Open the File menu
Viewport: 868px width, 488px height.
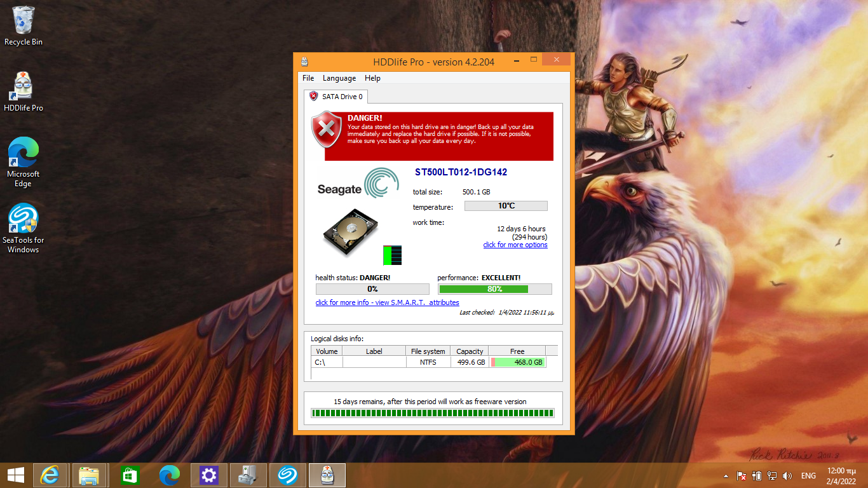point(308,78)
